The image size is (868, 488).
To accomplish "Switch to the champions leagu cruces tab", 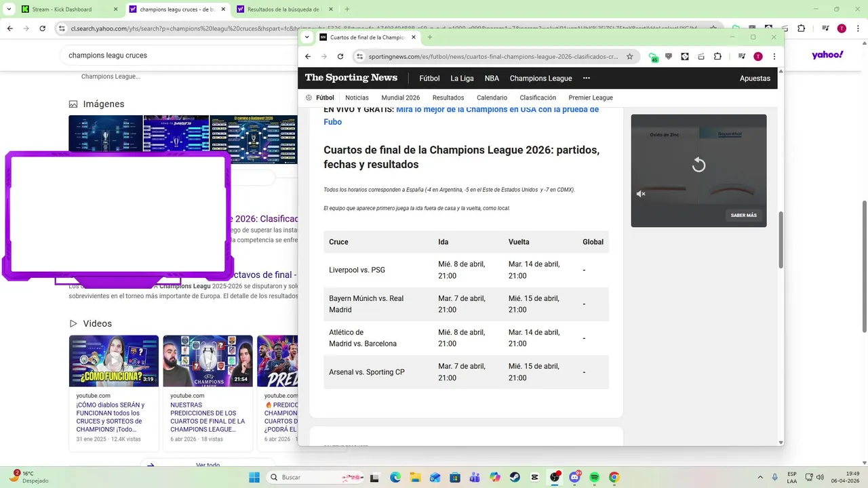I will [x=178, y=9].
